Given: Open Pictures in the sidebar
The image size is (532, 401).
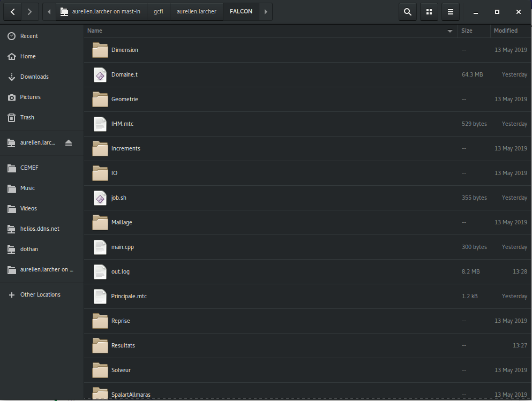Looking at the screenshot, I should [x=42, y=97].
